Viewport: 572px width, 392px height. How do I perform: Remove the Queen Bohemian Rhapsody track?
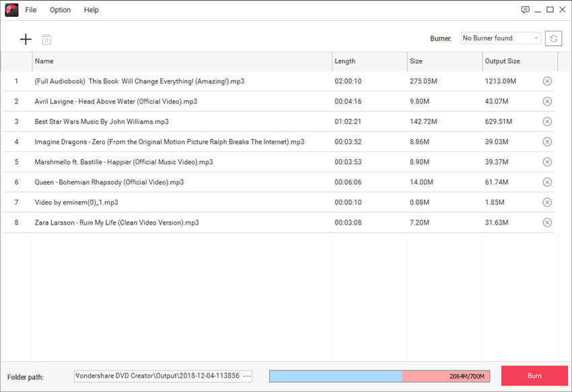(x=547, y=182)
